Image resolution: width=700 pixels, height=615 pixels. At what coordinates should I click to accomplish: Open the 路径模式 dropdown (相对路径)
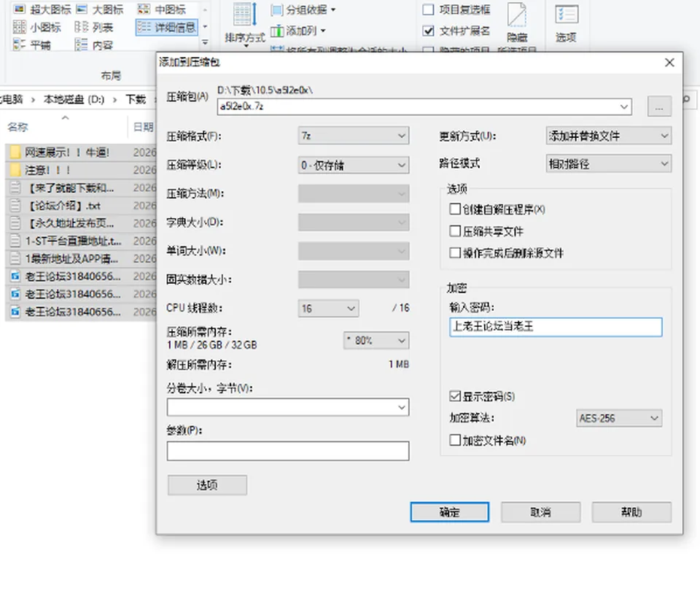pyautogui.click(x=608, y=164)
